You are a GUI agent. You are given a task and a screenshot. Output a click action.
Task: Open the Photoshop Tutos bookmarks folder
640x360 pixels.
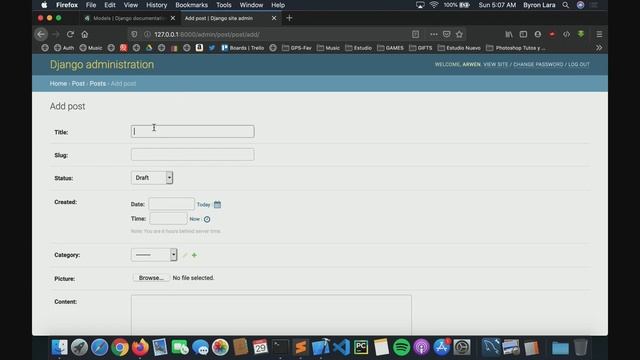[x=516, y=48]
